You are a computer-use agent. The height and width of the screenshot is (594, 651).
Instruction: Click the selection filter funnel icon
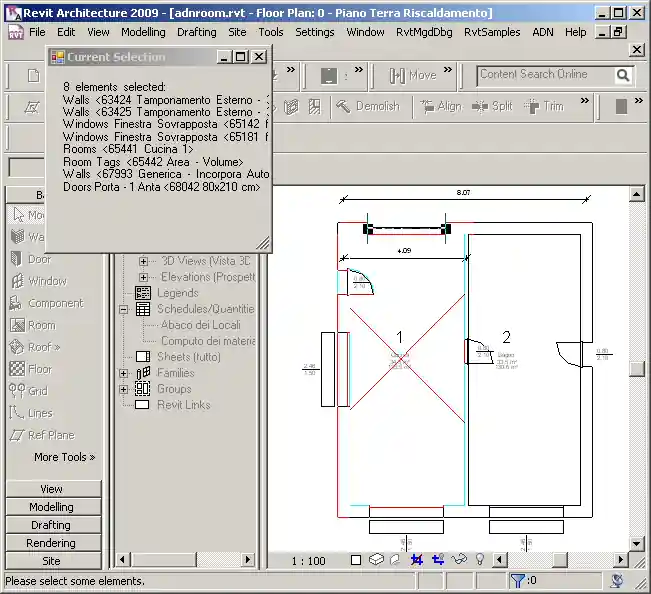[517, 580]
